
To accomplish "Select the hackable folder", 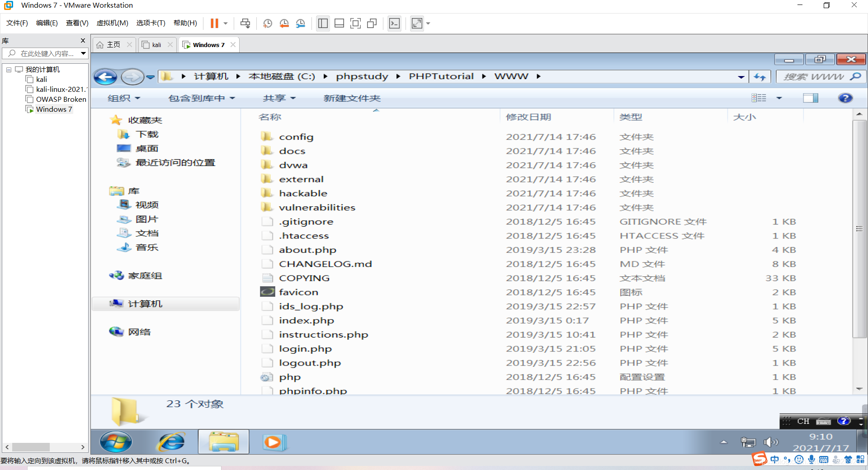I will tap(303, 193).
